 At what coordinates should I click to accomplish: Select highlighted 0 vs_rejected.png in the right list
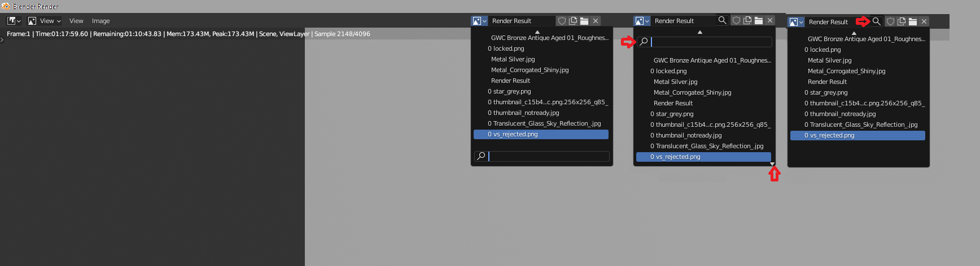858,135
